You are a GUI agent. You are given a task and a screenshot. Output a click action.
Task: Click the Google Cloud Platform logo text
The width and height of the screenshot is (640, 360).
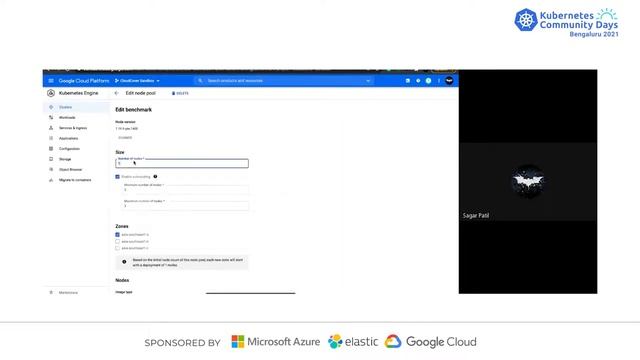pyautogui.click(x=84, y=81)
